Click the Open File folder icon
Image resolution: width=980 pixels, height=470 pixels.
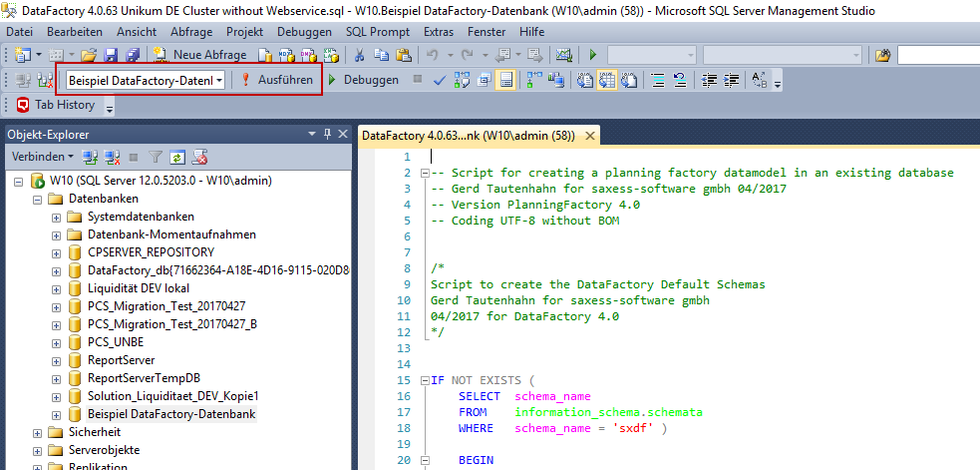(x=89, y=54)
